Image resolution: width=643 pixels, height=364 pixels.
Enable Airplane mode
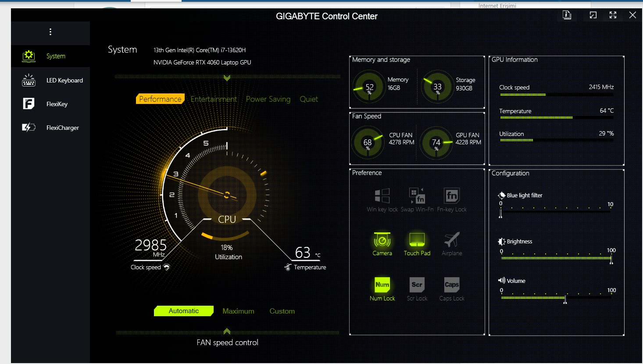click(452, 244)
